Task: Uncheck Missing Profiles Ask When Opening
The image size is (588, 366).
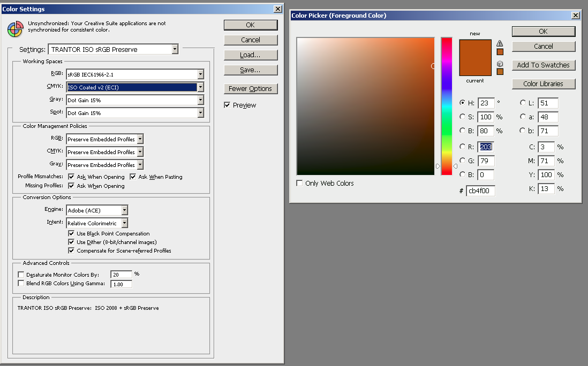Action: 71,186
